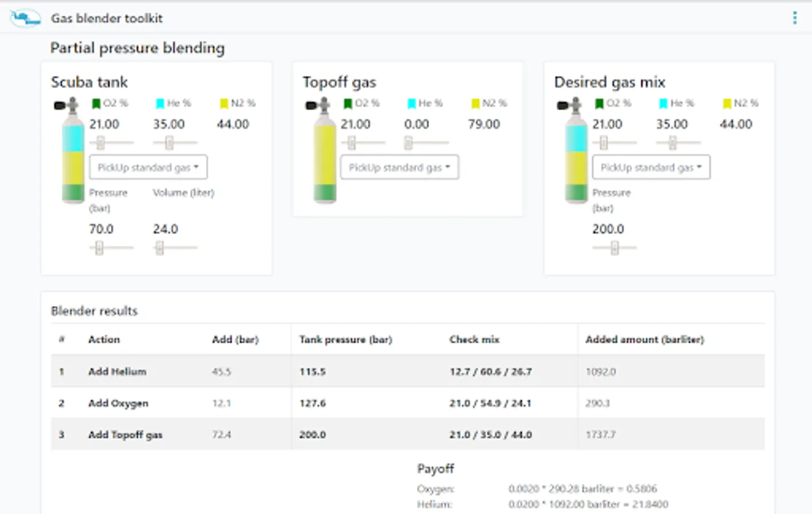This screenshot has width=812, height=514.
Task: Click the Partial pressure blending heading
Action: pyautogui.click(x=137, y=48)
